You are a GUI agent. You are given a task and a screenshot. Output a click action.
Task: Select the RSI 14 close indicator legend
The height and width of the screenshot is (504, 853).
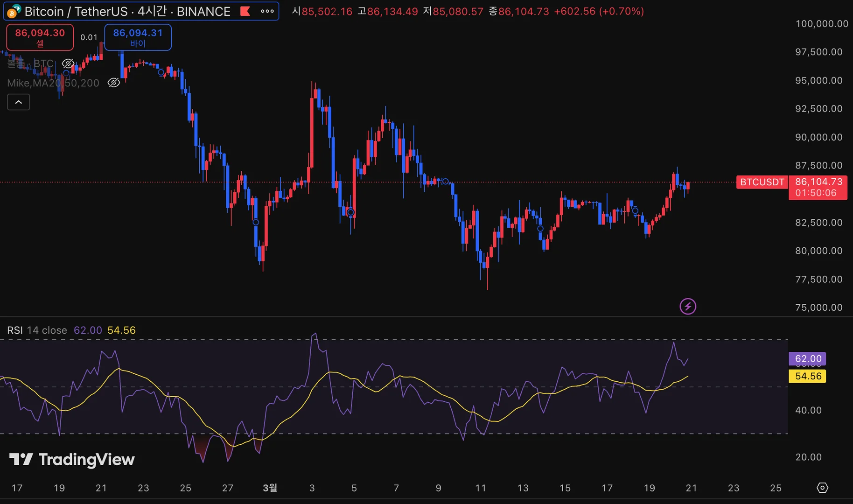point(37,330)
